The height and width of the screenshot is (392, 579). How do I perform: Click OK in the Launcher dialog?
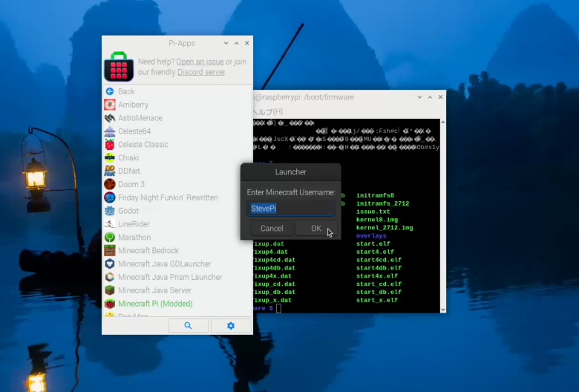(316, 229)
